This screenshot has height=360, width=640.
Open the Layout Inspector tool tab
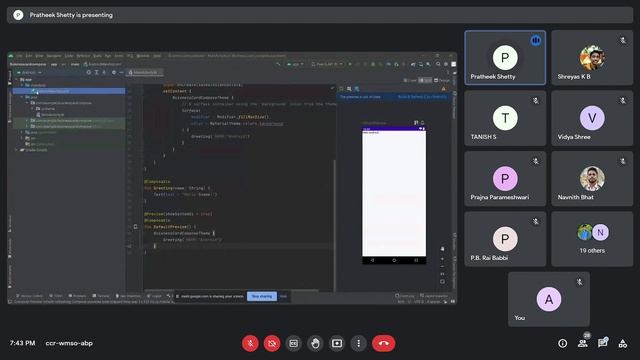[434, 296]
